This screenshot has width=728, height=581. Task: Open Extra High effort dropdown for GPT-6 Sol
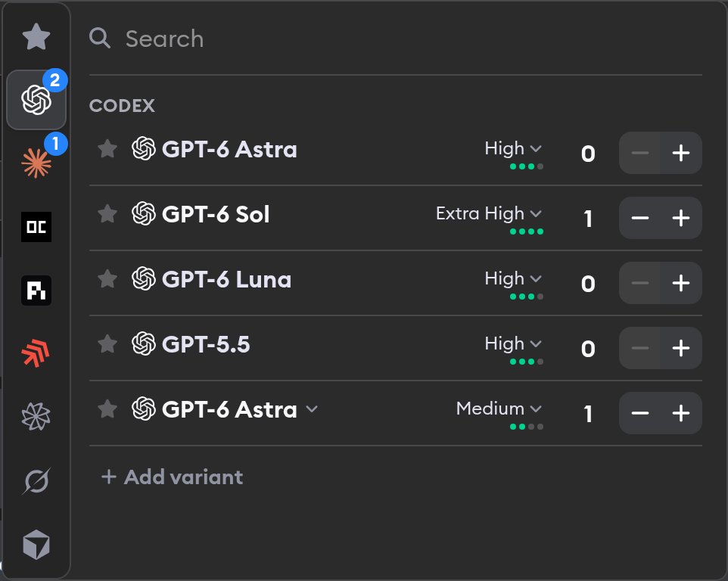489,214
